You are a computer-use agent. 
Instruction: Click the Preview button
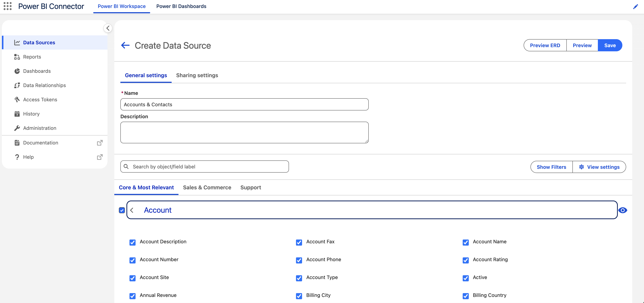(x=582, y=45)
